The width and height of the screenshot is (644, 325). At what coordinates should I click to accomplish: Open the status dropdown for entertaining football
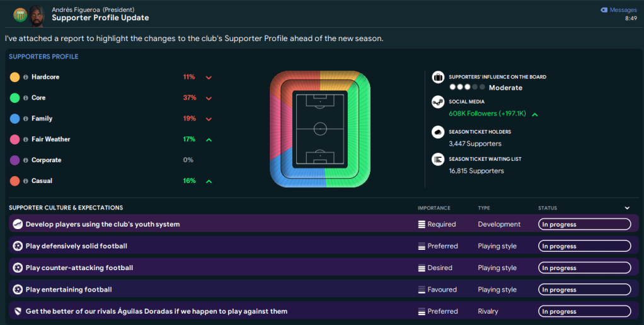click(x=584, y=290)
